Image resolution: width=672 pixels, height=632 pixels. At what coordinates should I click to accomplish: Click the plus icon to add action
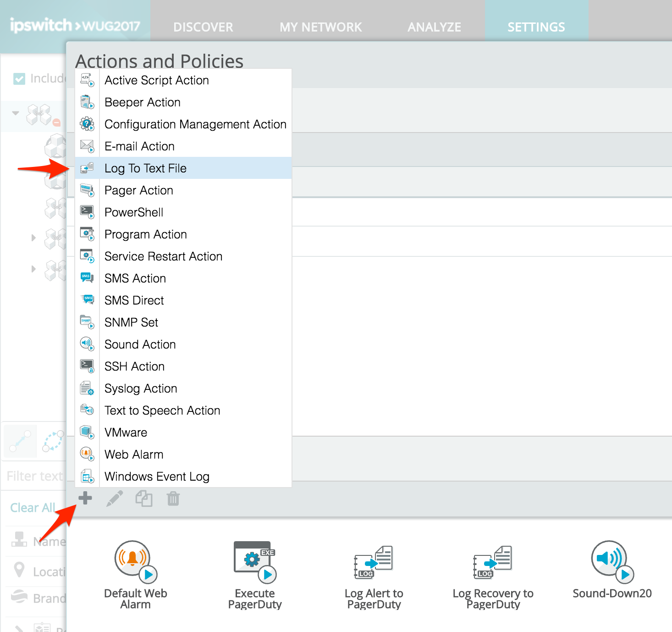85,498
